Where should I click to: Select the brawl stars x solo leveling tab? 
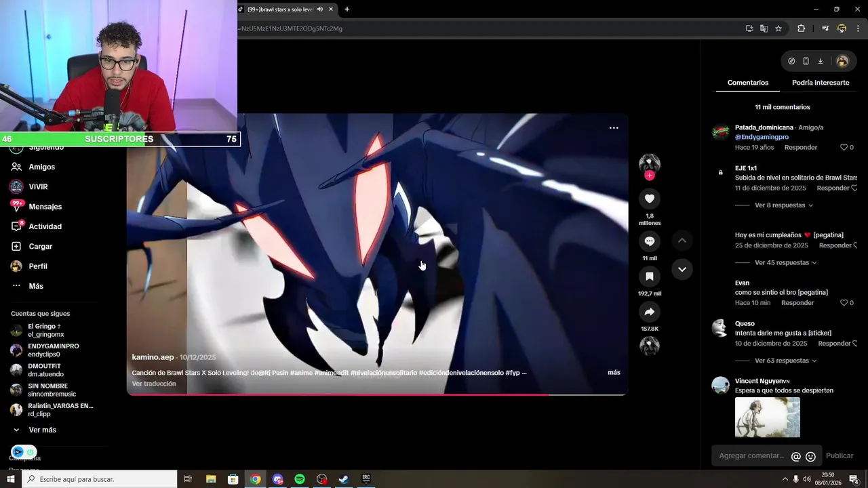[x=279, y=9]
